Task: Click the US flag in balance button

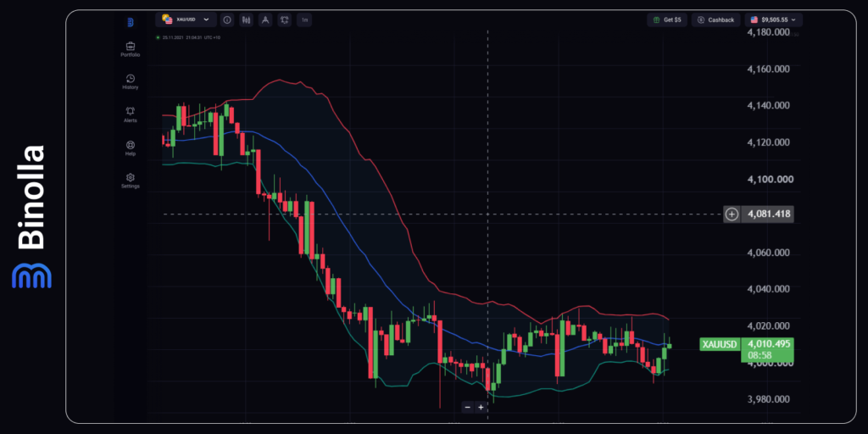Action: click(754, 20)
